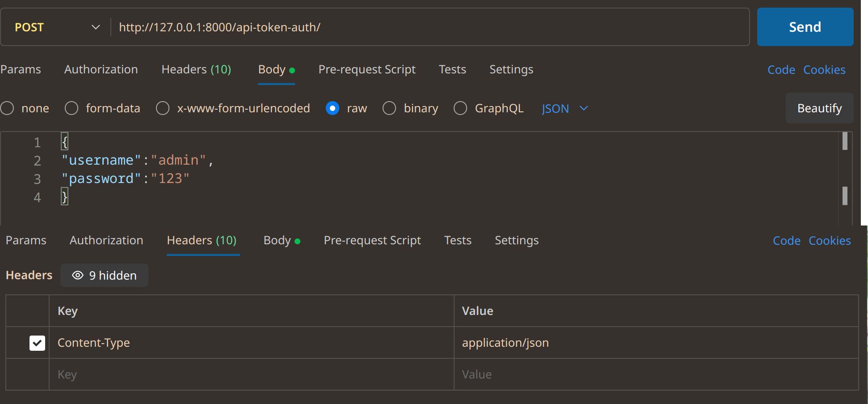Image resolution: width=868 pixels, height=404 pixels.
Task: Select the x-www-form-urlencoded radio option
Action: 163,108
